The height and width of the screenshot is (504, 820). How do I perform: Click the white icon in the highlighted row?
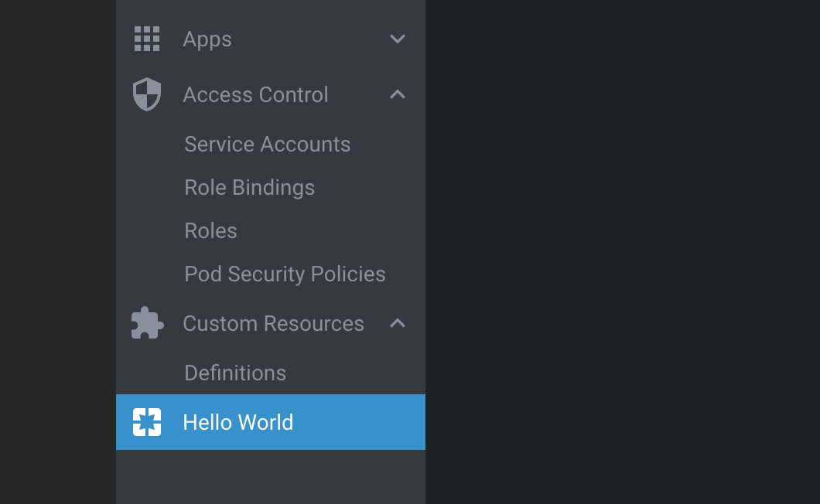pos(147,422)
